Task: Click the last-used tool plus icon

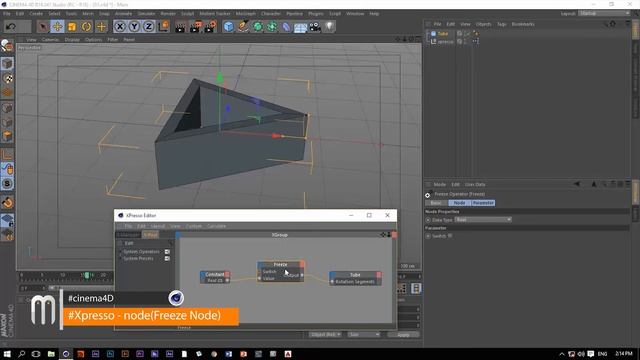Action: pyautogui.click(x=101, y=27)
